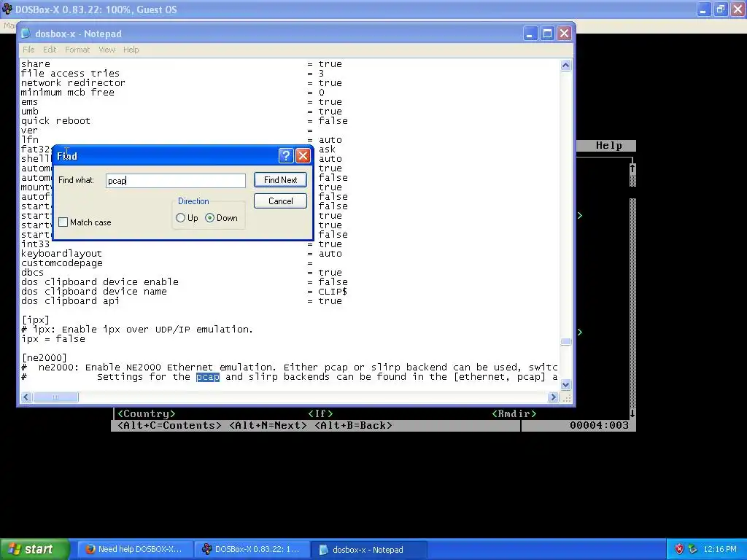Screen dimensions: 747x560
Task: Click the 12:16 PM system clock
Action: point(720,550)
